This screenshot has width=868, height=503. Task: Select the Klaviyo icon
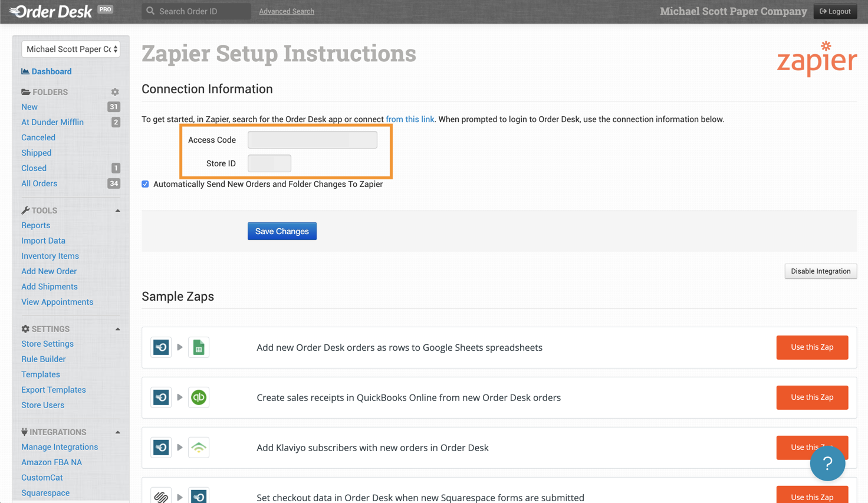coord(199,448)
